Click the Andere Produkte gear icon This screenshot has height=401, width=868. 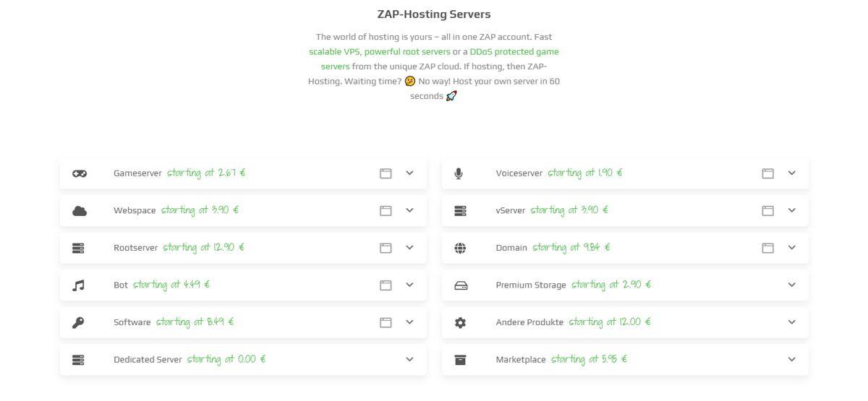point(460,322)
